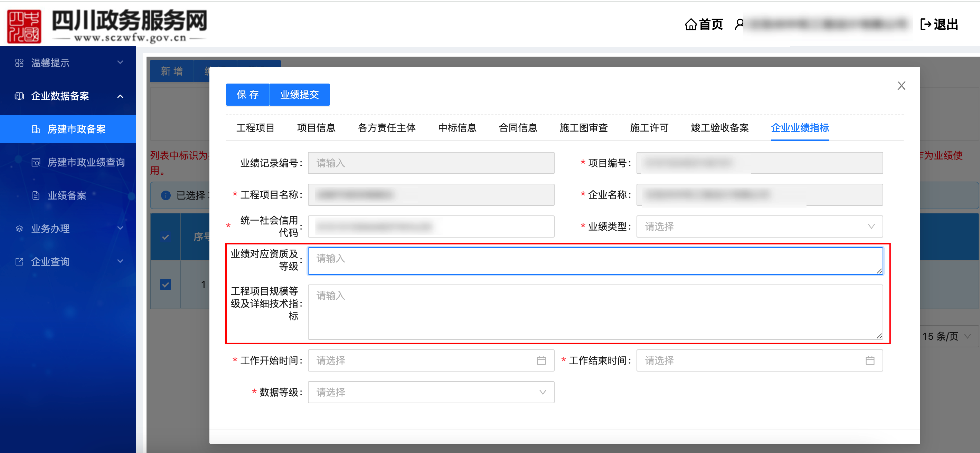The height and width of the screenshot is (453, 980).
Task: Switch to the 合同信息 tab
Action: coord(518,128)
